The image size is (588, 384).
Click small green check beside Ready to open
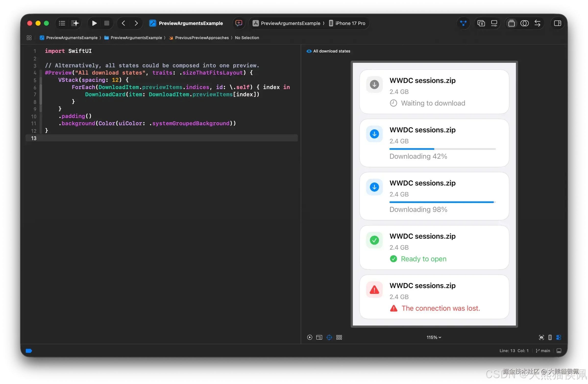click(x=393, y=259)
